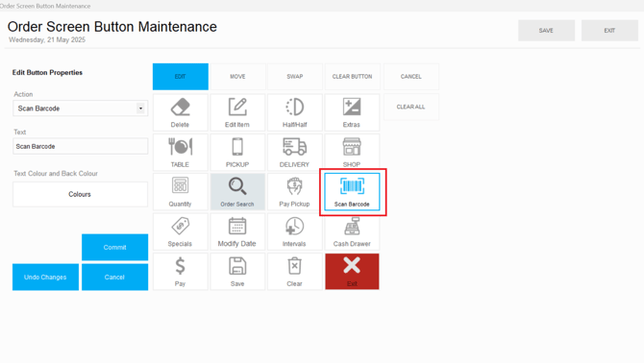Click the SAVE button at top right

[x=546, y=31]
